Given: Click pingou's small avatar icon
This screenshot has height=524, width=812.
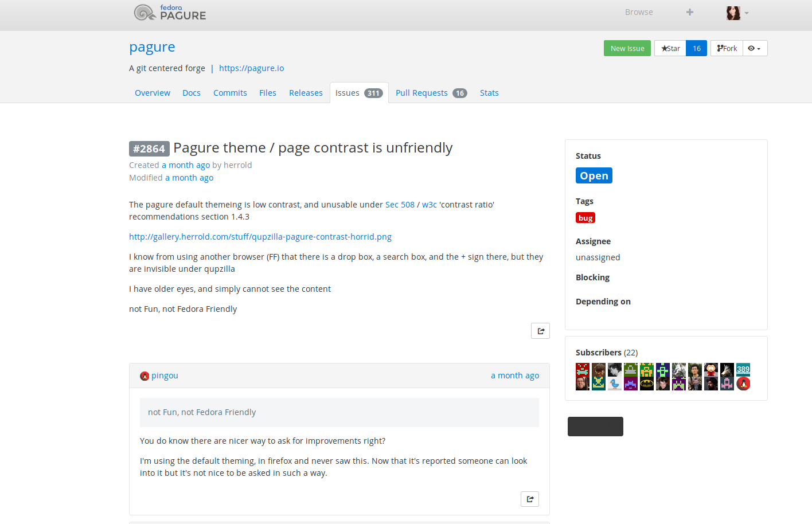Looking at the screenshot, I should coord(145,376).
